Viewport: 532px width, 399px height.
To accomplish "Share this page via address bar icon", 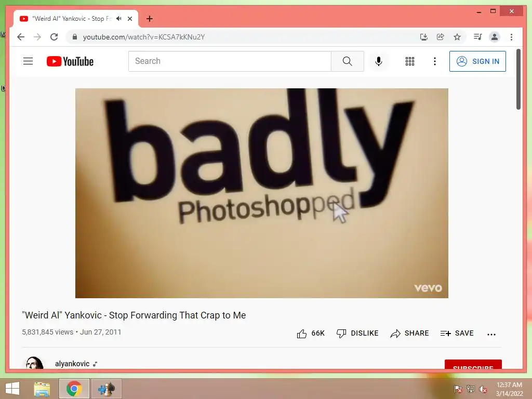I will point(441,37).
